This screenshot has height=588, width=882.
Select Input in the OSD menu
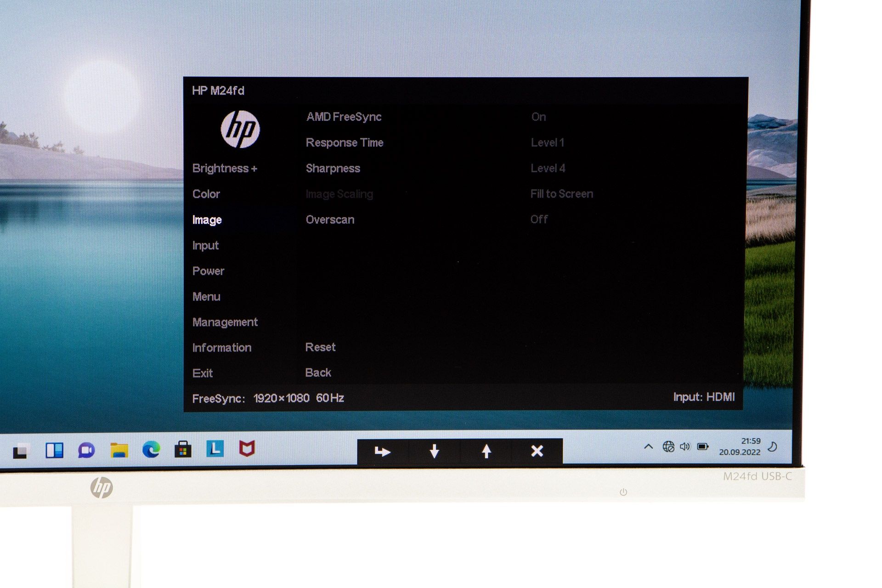205,246
